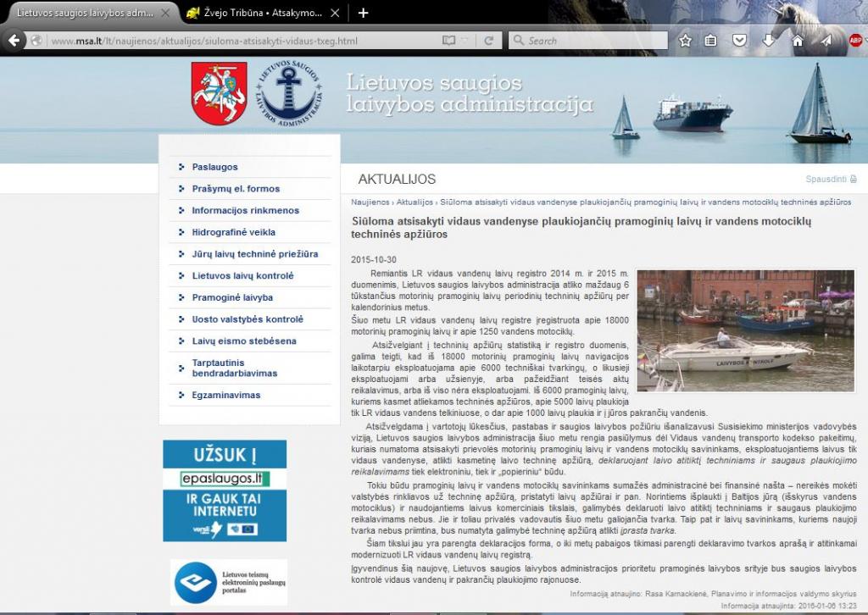This screenshot has width=868, height=615.
Task: Reload the page with the refresh icon
Action: pos(489,41)
